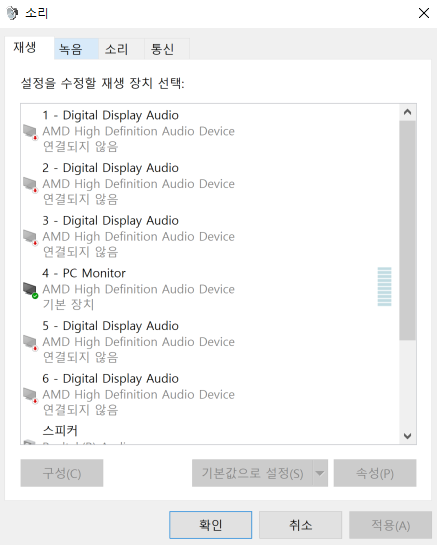Image resolution: width=437 pixels, height=545 pixels.
Task: Open the dropdown arrow next to 기본값으로 설정
Action: pyautogui.click(x=320, y=473)
